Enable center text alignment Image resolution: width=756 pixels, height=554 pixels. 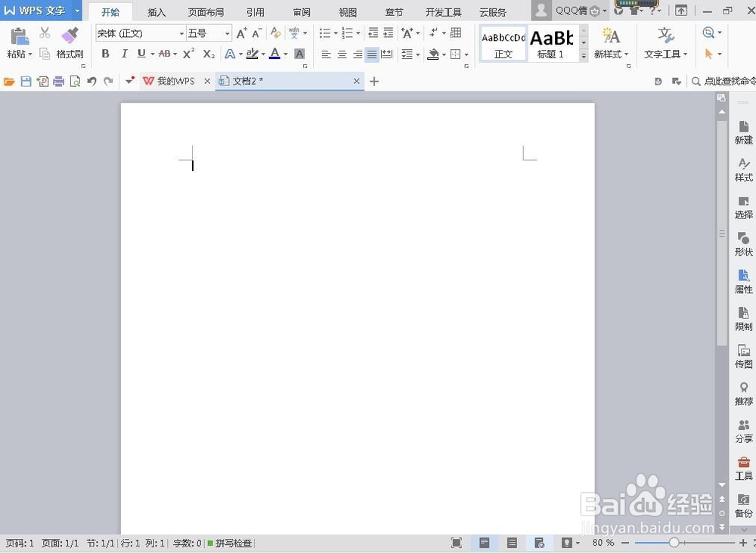pos(341,54)
